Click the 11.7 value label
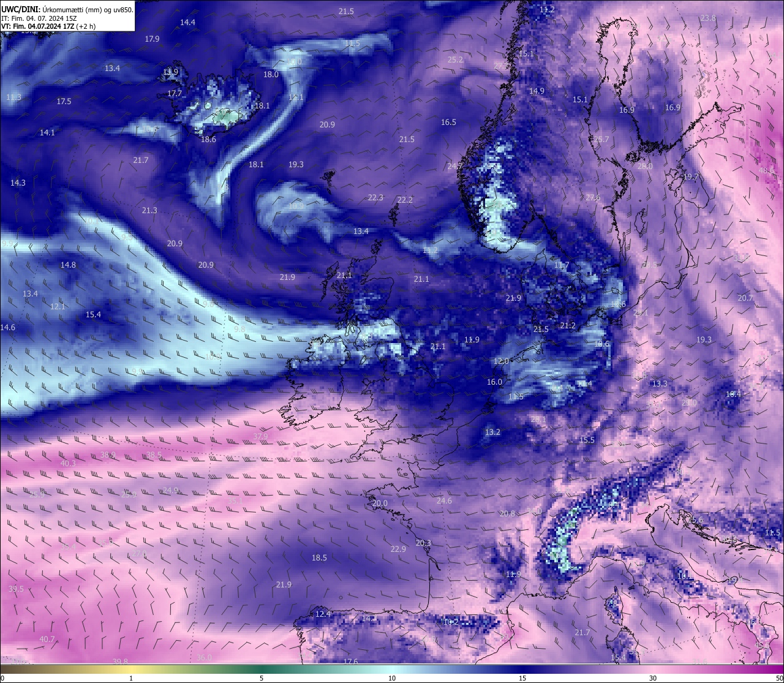 click(x=562, y=266)
